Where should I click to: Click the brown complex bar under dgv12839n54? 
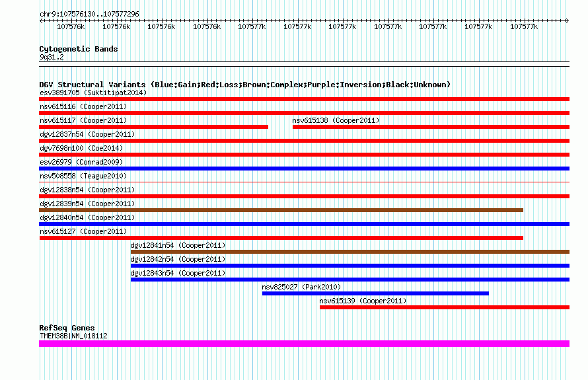tap(281, 210)
